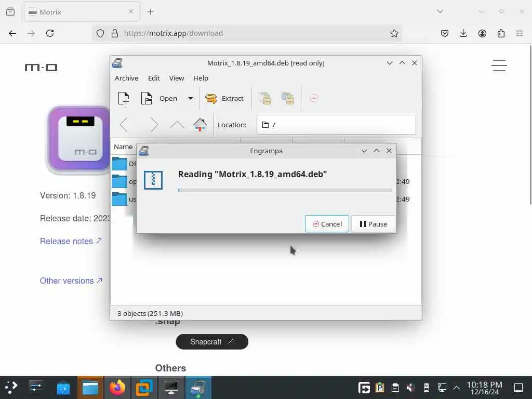Open the Firefox view icon
The width and height of the screenshot is (532, 399).
(10, 12)
